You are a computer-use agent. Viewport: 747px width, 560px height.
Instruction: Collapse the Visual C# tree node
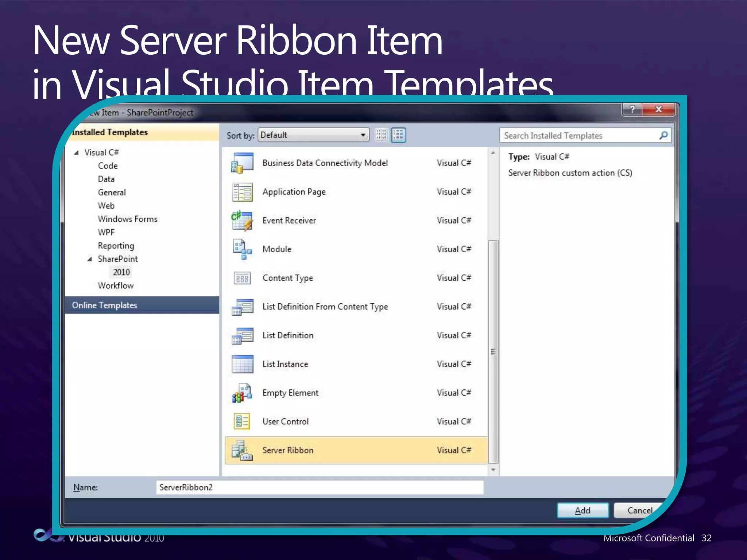pos(76,153)
